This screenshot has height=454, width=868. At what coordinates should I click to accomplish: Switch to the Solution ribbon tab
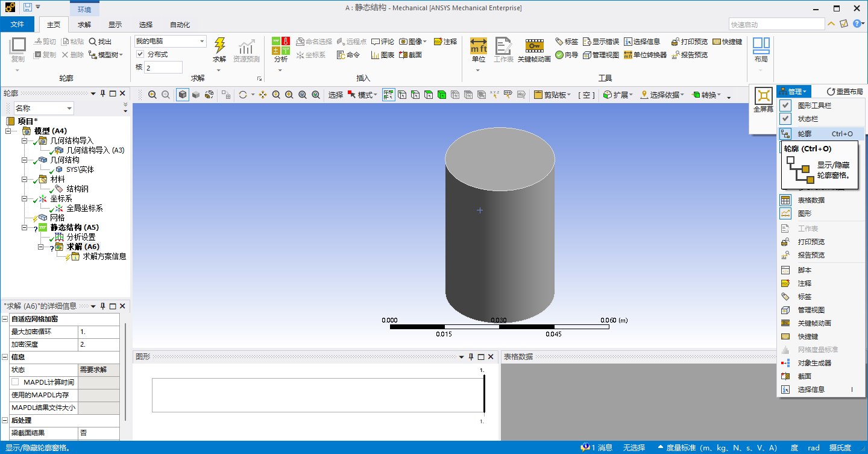point(84,25)
